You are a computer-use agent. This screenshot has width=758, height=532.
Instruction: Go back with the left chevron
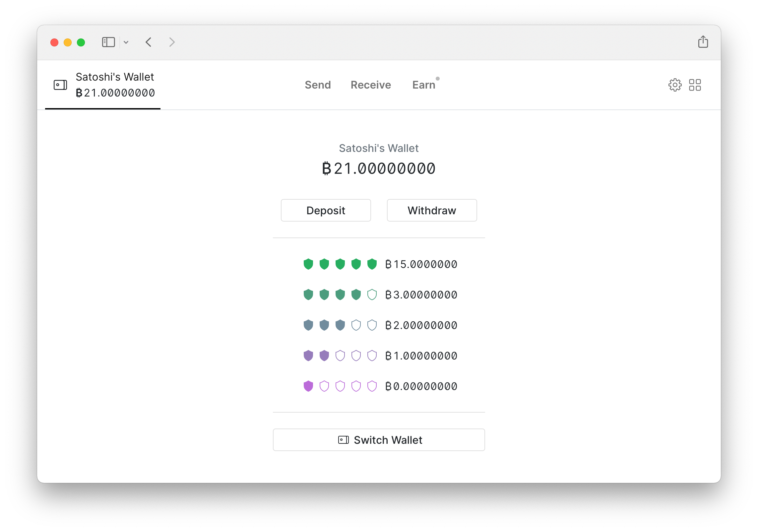[x=149, y=42]
